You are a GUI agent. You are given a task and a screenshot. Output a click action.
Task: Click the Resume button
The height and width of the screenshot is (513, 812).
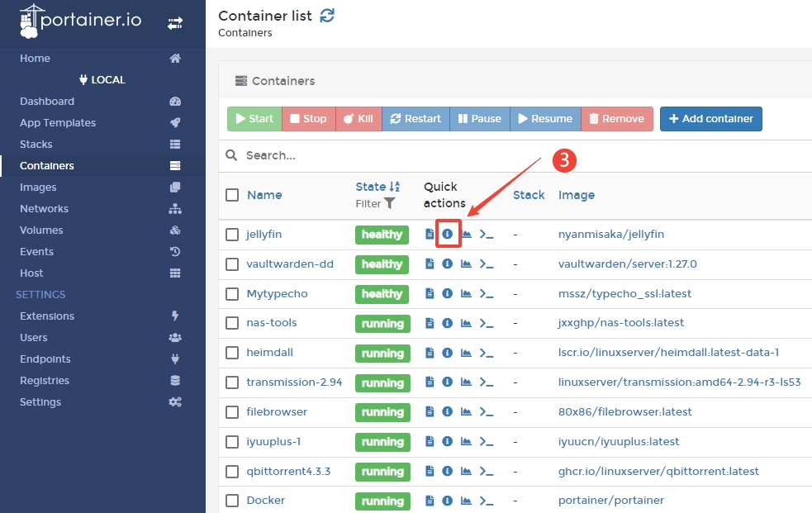[x=545, y=119]
